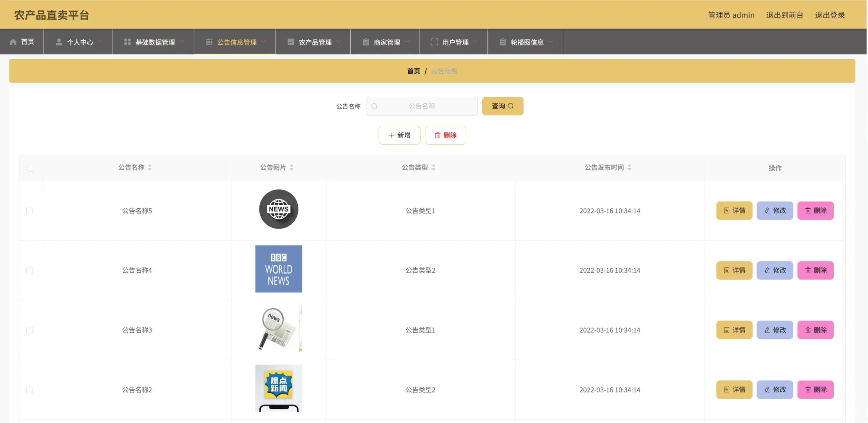Screen dimensions: 868x423
Task: Focus the 公告名称 search input field
Action: tap(422, 106)
